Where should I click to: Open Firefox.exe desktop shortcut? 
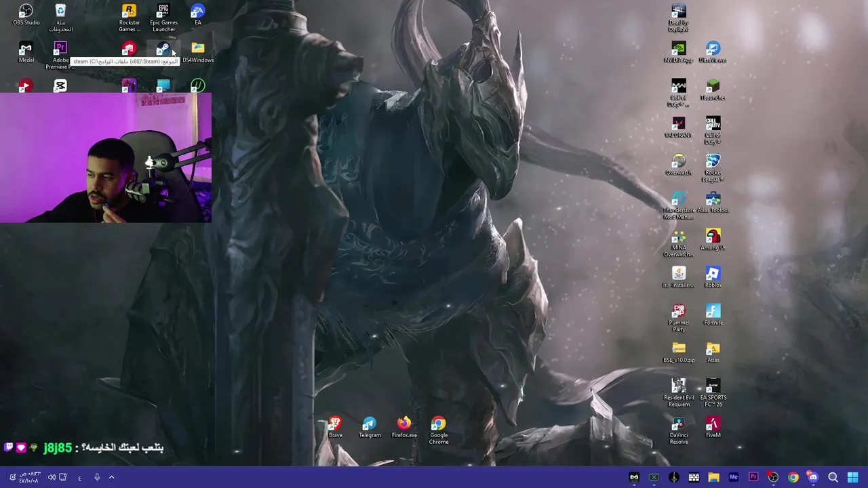[404, 427]
